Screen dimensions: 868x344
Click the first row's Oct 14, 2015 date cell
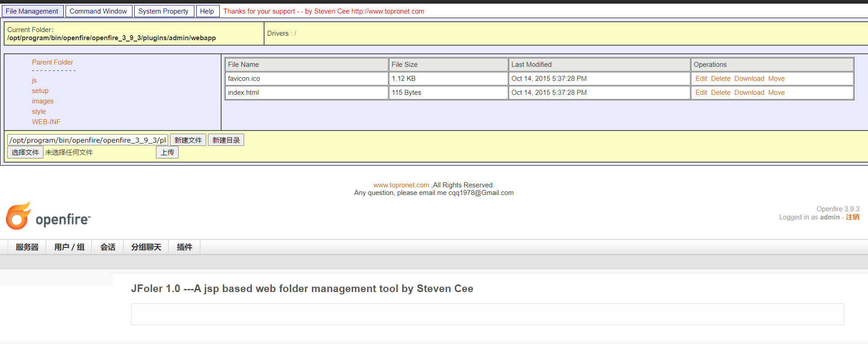pos(599,79)
